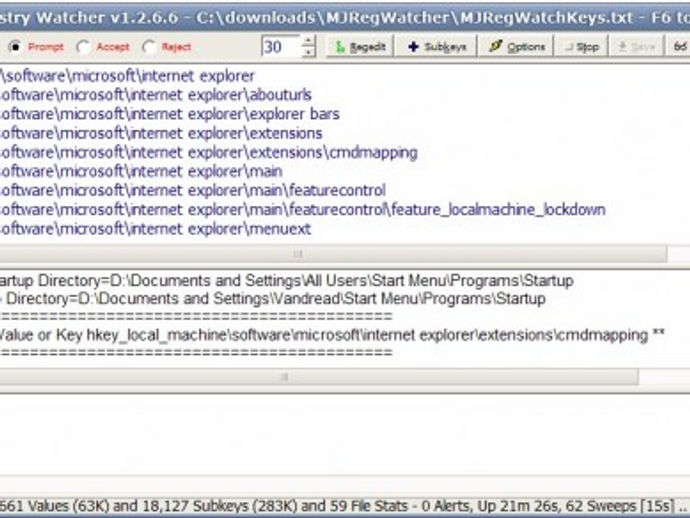Select the 'internet explorer\menuext' key row
The image size is (690, 518).
[x=155, y=228]
